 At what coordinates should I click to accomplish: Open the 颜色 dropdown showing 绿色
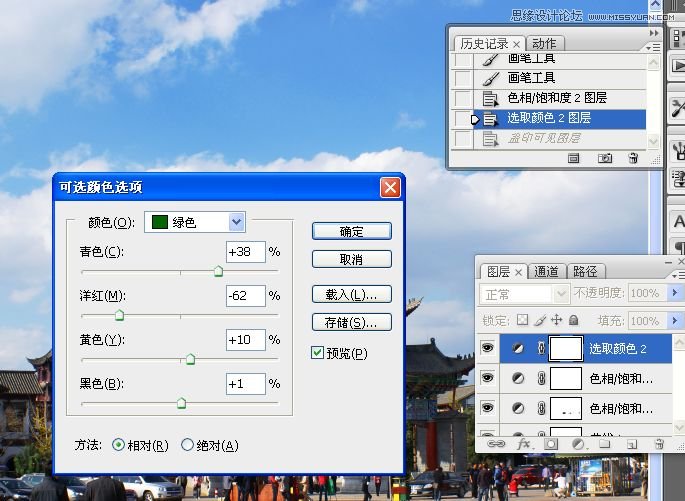[x=195, y=222]
